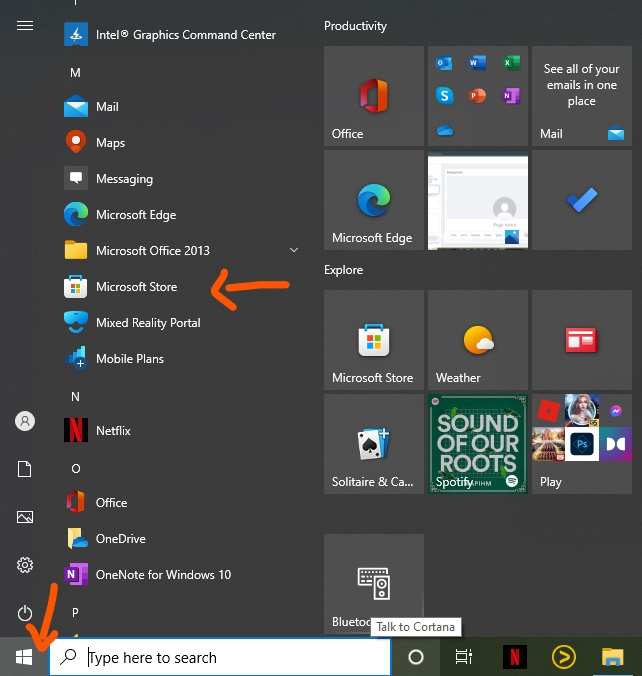Click the Productivity group heading

point(355,26)
